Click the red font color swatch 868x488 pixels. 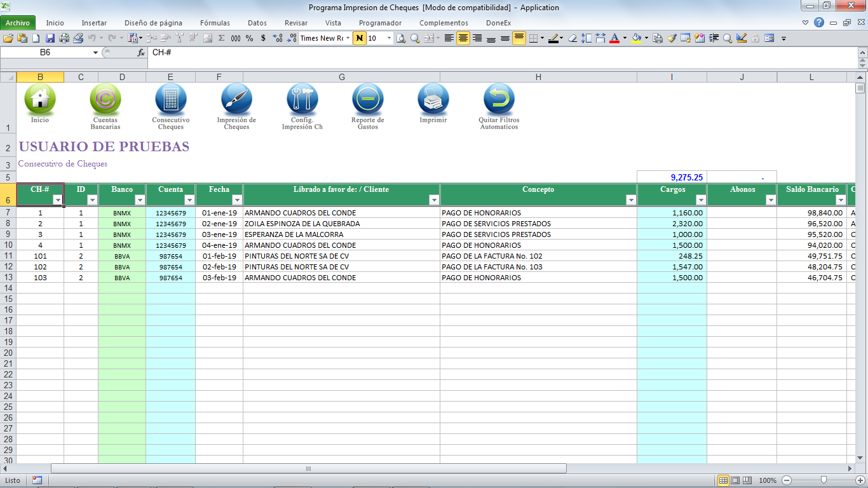[614, 38]
